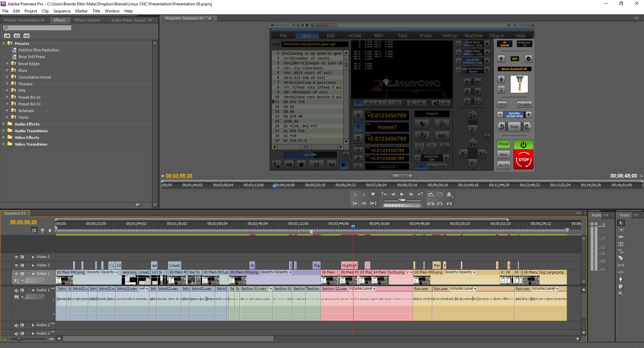Expand Audio Effects folder
The image size is (644, 348).
4,124
